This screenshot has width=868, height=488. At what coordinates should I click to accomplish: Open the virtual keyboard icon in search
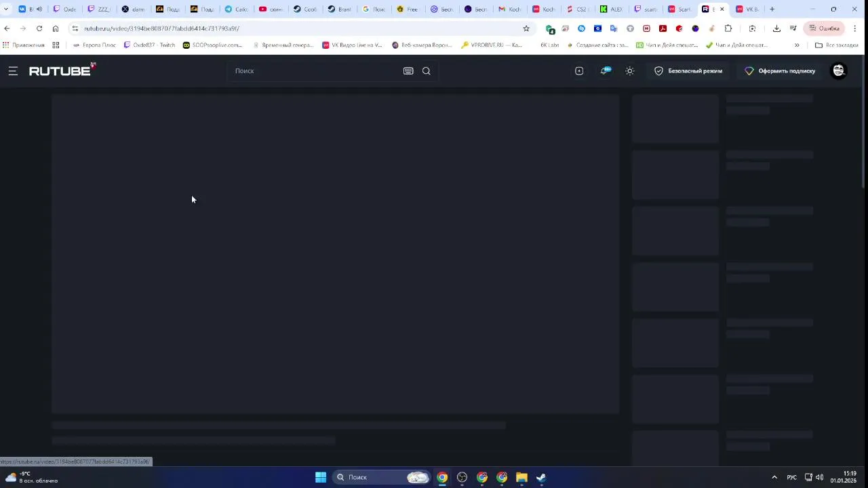(408, 70)
